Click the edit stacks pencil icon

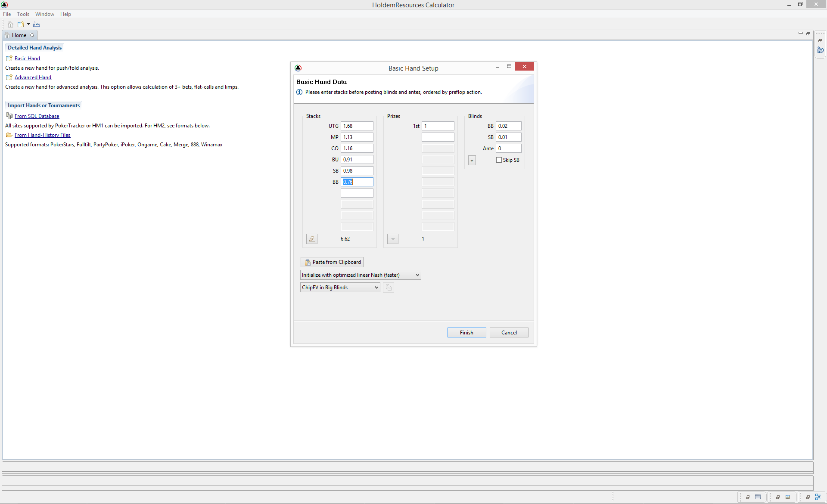coord(312,238)
